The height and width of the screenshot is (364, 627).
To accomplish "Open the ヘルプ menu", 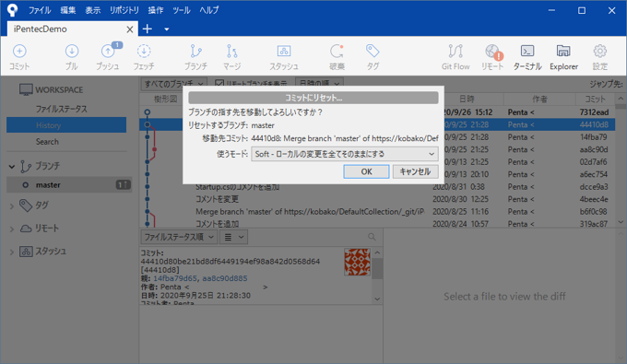I will (x=209, y=10).
